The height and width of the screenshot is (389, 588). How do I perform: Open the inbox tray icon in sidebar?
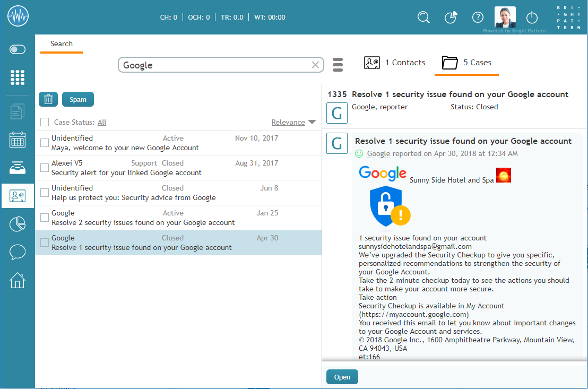[18, 168]
